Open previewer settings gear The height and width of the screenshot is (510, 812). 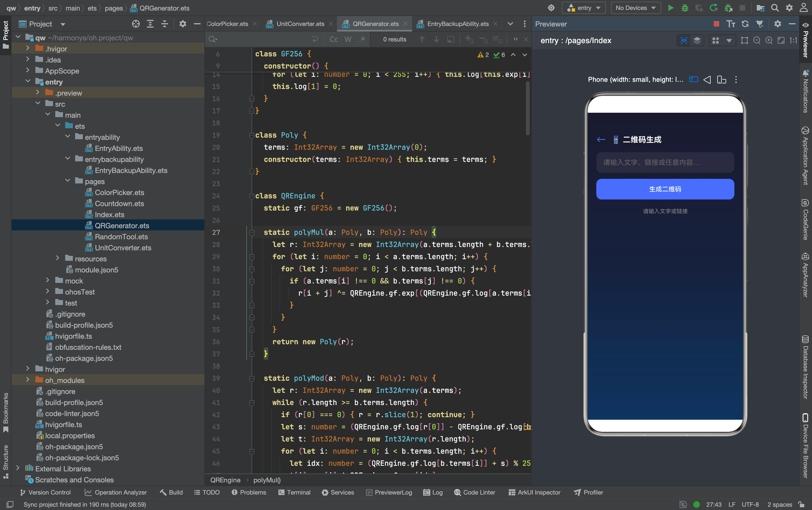click(x=777, y=23)
